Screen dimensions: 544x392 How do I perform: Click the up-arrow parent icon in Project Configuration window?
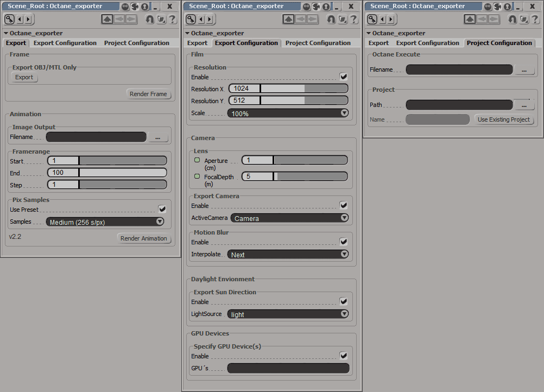pyautogui.click(x=470, y=19)
